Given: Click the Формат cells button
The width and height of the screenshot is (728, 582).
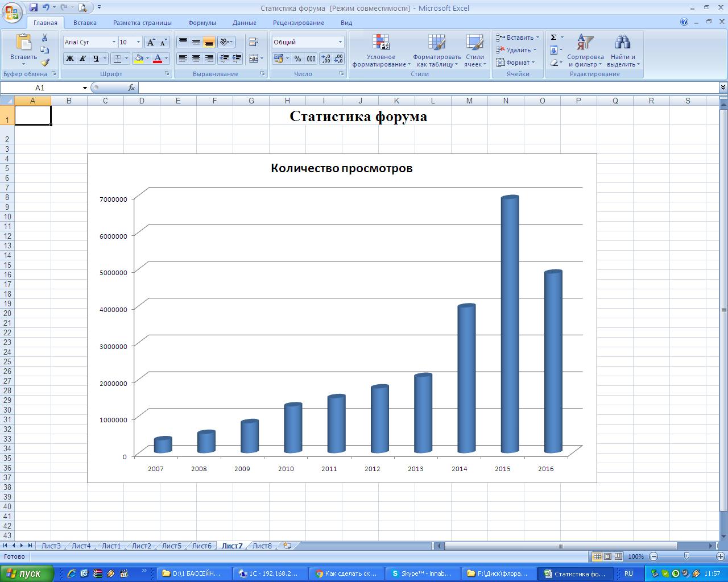Looking at the screenshot, I should [516, 63].
